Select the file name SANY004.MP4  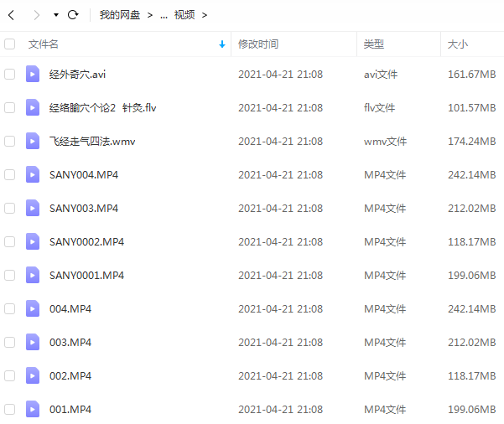84,175
